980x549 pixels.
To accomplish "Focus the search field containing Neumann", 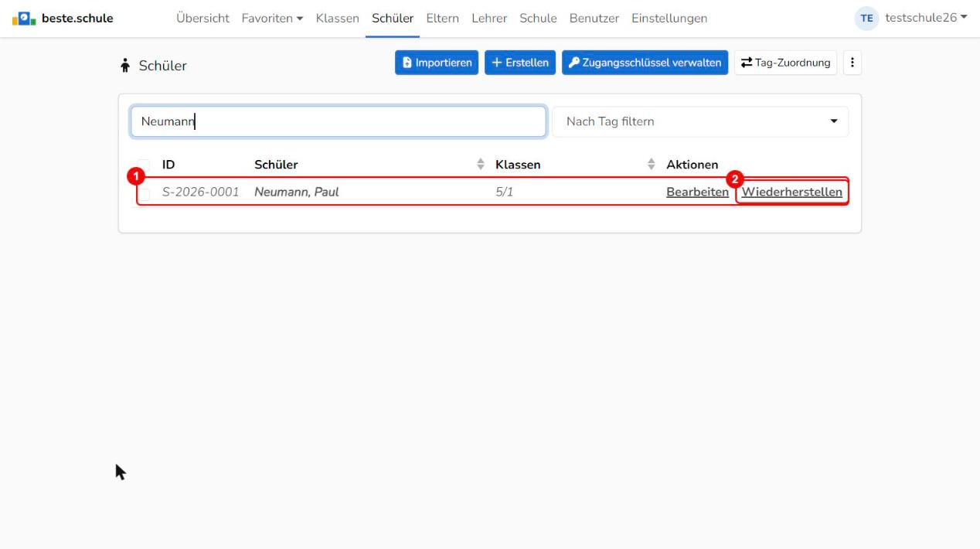I will [339, 121].
